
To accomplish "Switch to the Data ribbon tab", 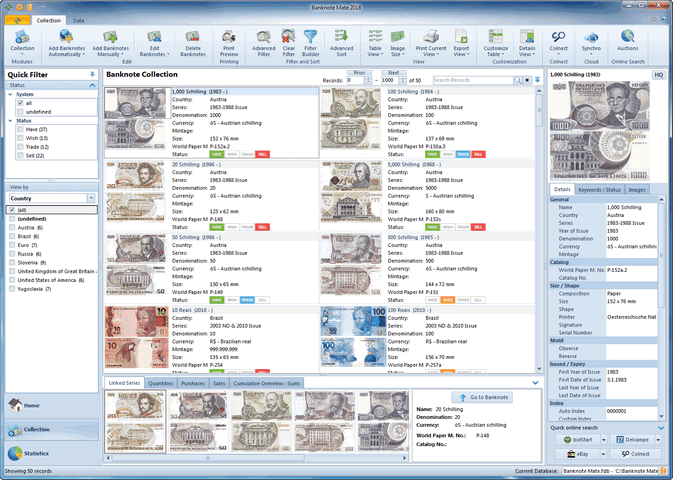I will click(x=78, y=20).
